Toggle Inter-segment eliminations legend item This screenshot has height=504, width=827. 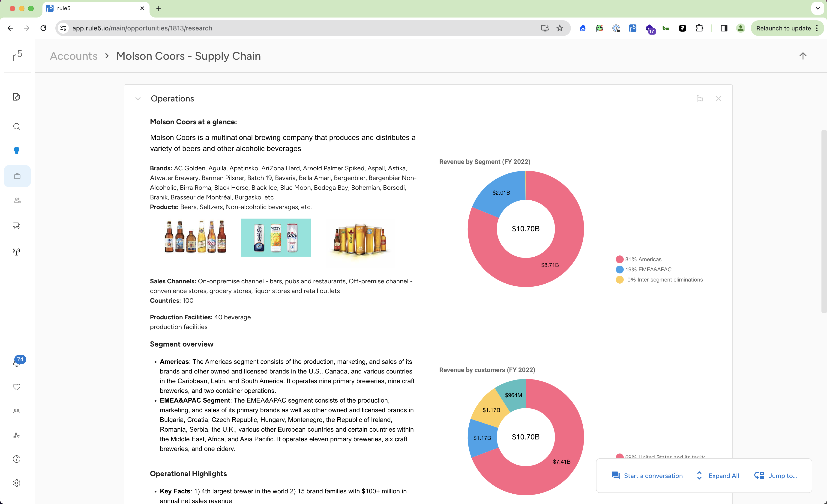[664, 280]
